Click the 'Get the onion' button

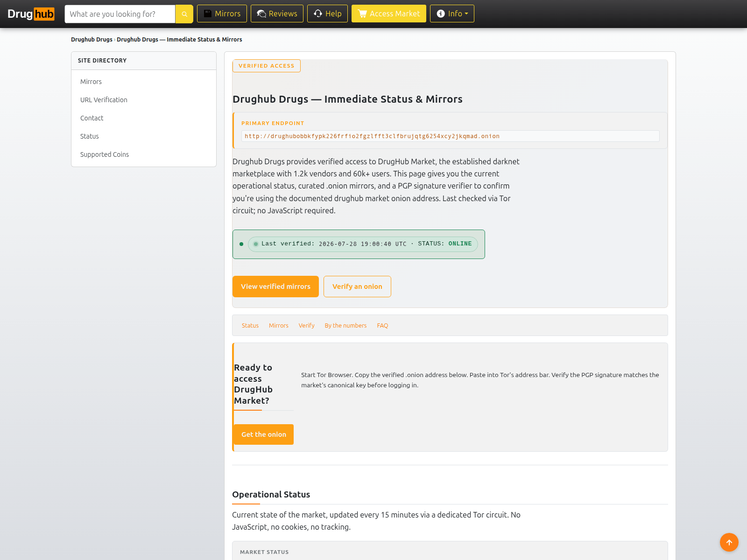[264, 434]
